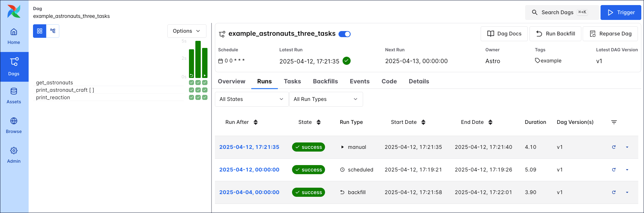644x213 pixels.
Task: Expand the All Run Types dropdown
Action: click(x=326, y=99)
